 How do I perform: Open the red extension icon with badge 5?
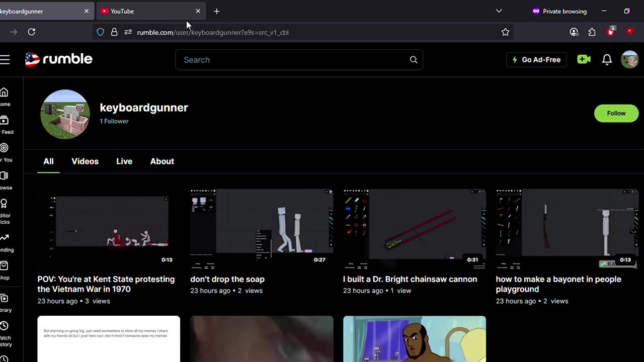[611, 31]
